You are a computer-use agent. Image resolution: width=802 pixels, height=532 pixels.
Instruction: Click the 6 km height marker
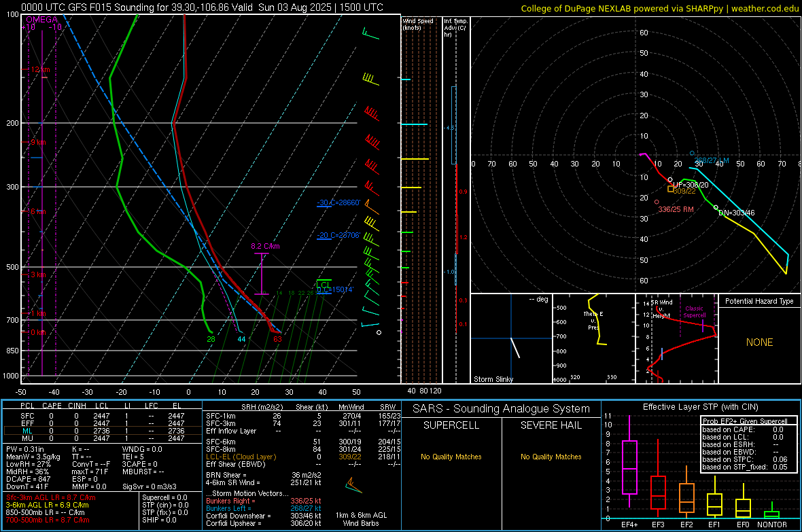[x=38, y=211]
